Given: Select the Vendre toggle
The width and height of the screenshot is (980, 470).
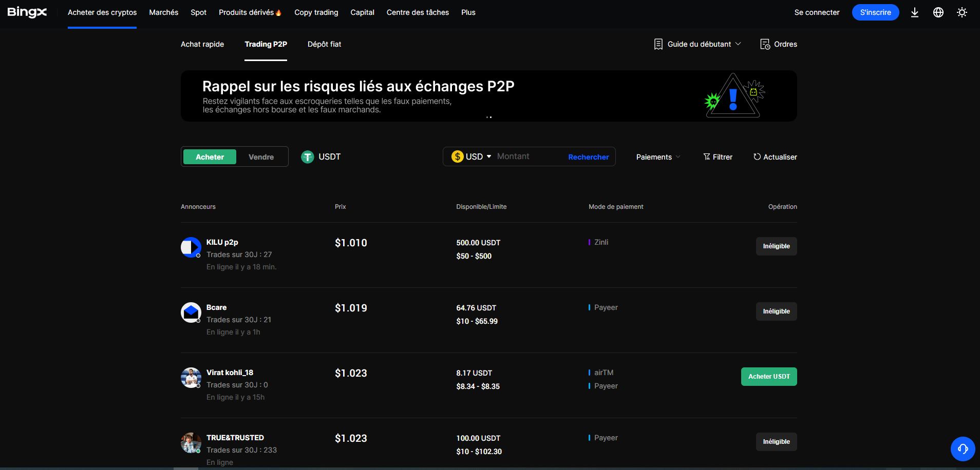Looking at the screenshot, I should pos(261,156).
